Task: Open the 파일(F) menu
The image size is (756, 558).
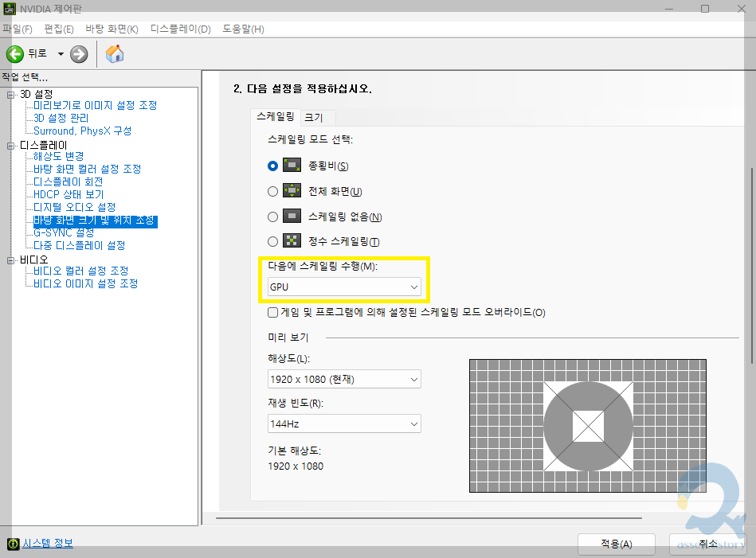Action: pyautogui.click(x=18, y=29)
